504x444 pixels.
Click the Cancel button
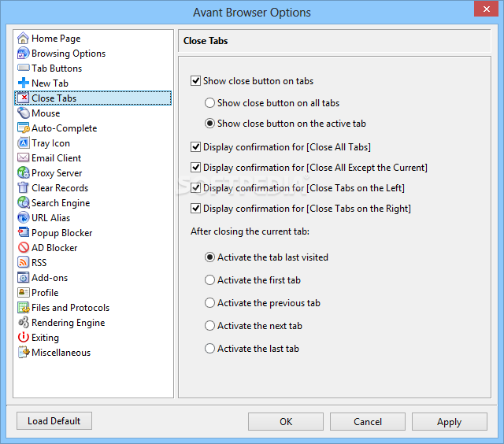[368, 421]
